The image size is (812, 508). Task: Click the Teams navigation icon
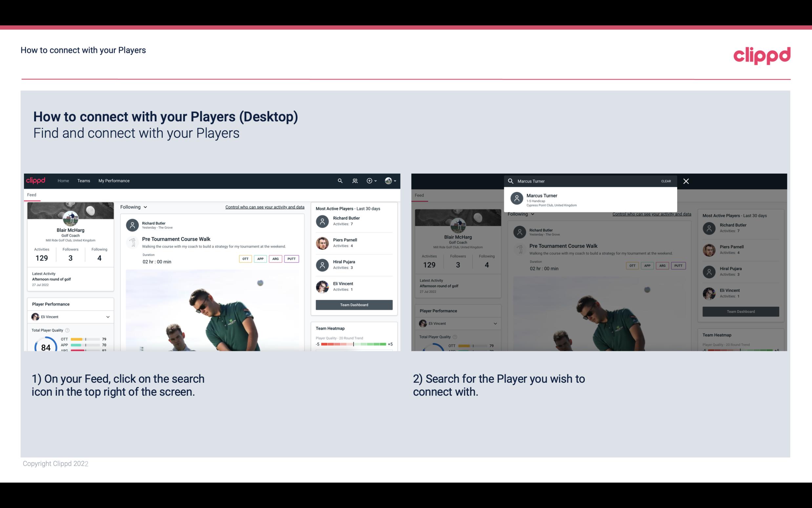[x=84, y=181]
